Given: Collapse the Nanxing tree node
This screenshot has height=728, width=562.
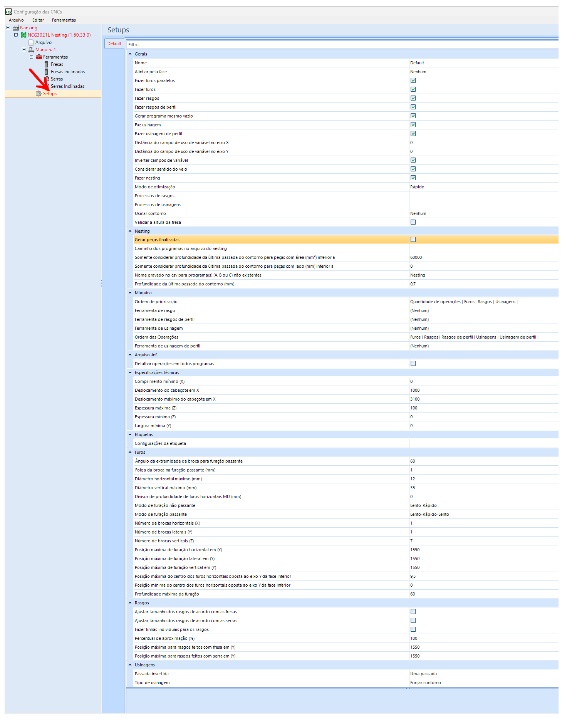Looking at the screenshot, I should tap(8, 28).
